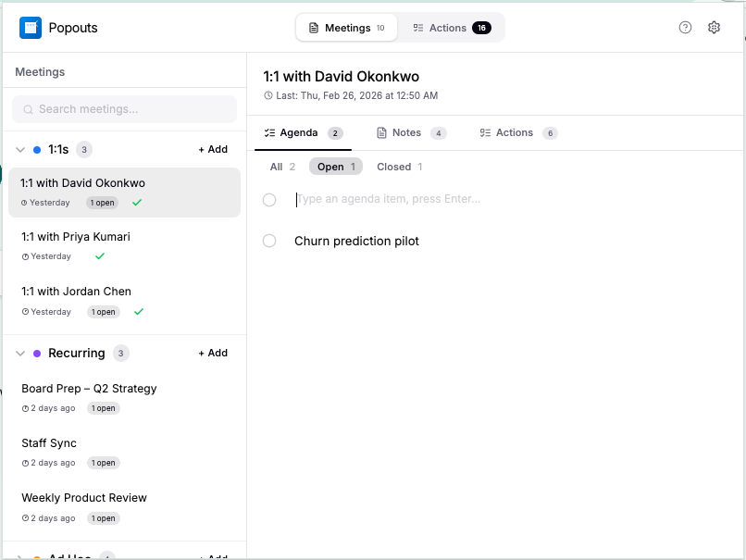Toggle the empty agenda item circle checkbox
746x560 pixels.
point(269,199)
